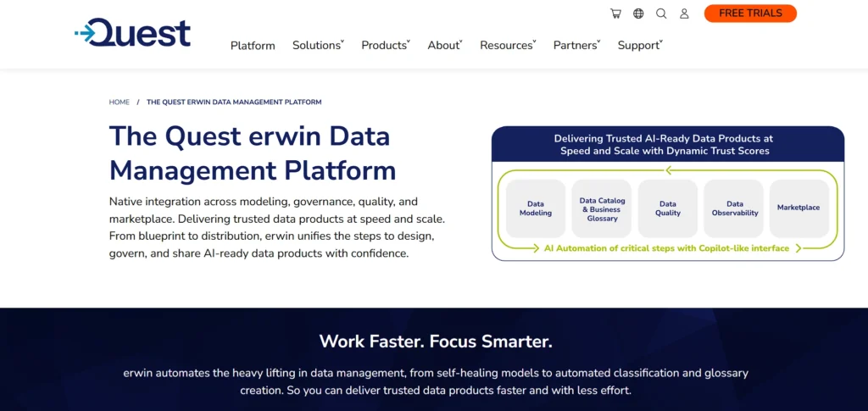Expand the Support dropdown menu
Viewport: 868px width, 411px height.
point(641,46)
